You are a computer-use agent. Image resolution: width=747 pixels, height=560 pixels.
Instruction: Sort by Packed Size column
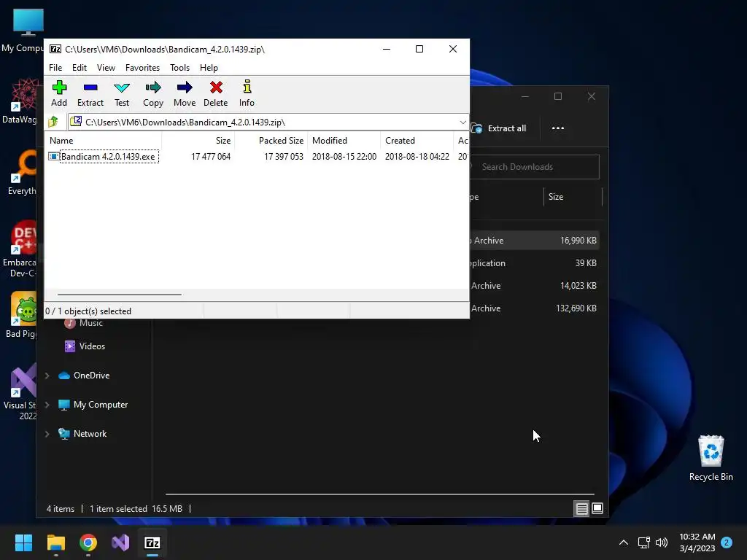(271, 141)
